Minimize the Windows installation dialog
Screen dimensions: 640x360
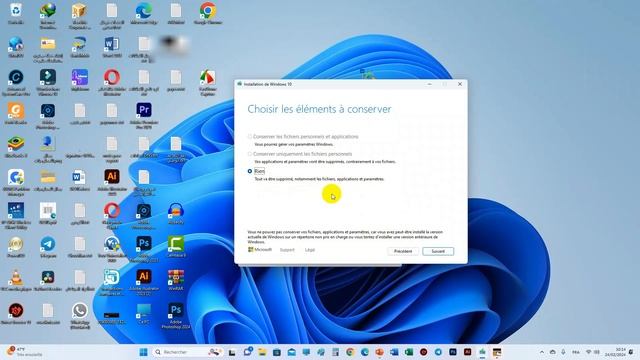point(429,84)
